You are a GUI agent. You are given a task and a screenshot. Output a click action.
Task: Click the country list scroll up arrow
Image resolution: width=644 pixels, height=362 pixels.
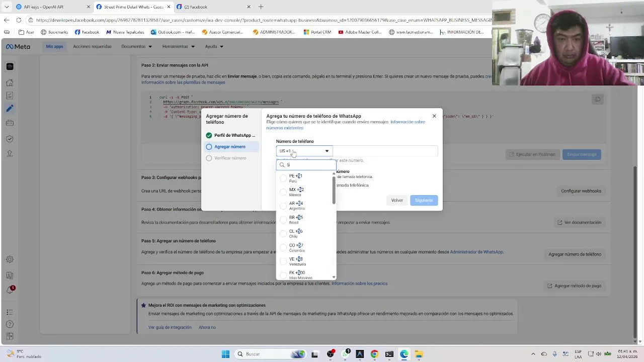[334, 173]
